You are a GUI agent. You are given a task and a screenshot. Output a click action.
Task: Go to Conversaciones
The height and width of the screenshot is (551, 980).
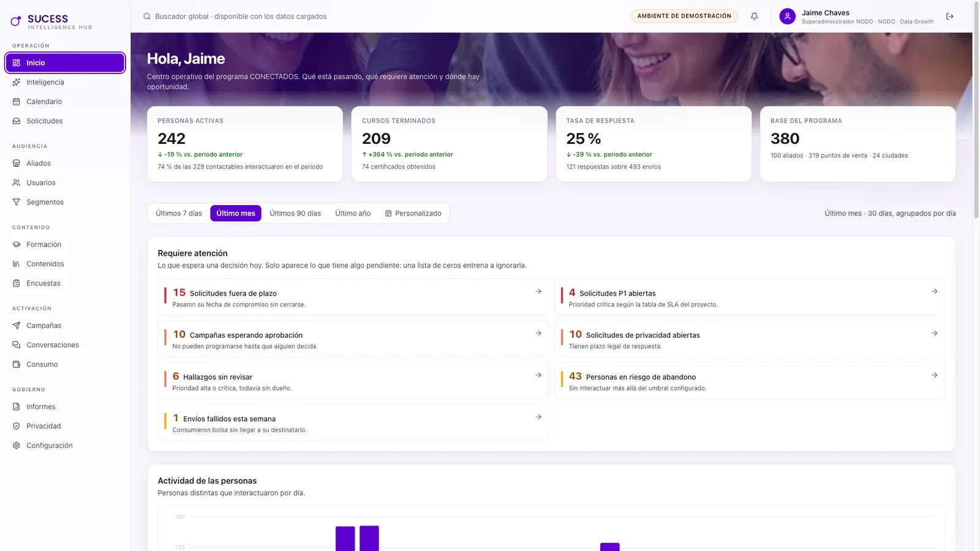point(65,345)
